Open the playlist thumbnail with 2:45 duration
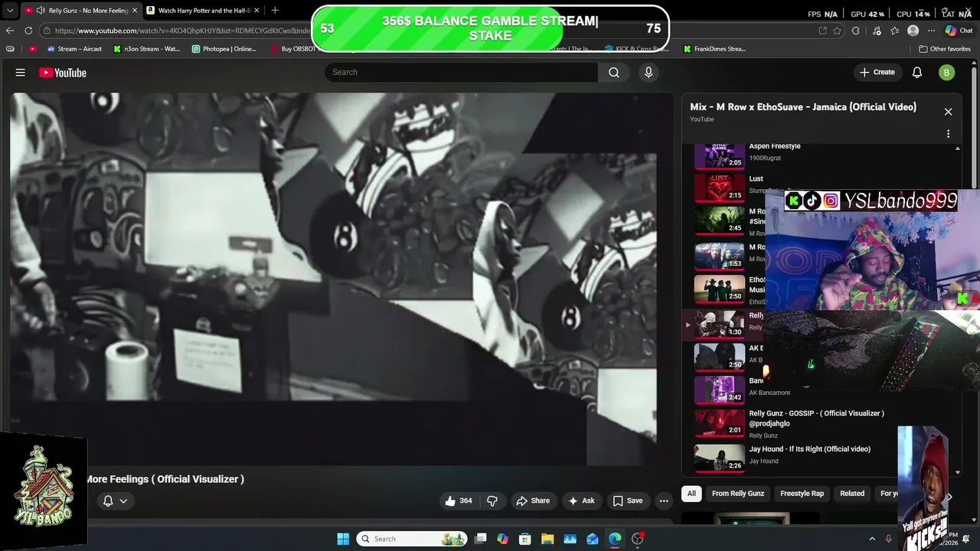Viewport: 980px width, 551px height. click(720, 221)
